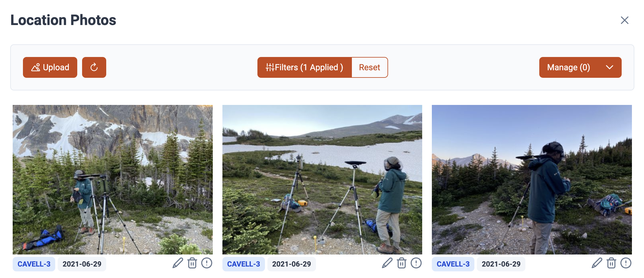Open the first photo with snowy mountain
This screenshot has width=644, height=278.
pos(113,179)
